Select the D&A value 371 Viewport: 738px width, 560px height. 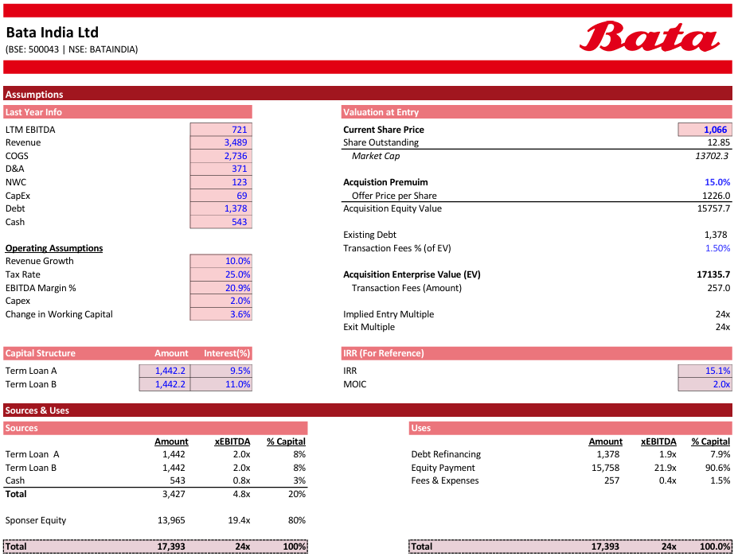pos(221,169)
